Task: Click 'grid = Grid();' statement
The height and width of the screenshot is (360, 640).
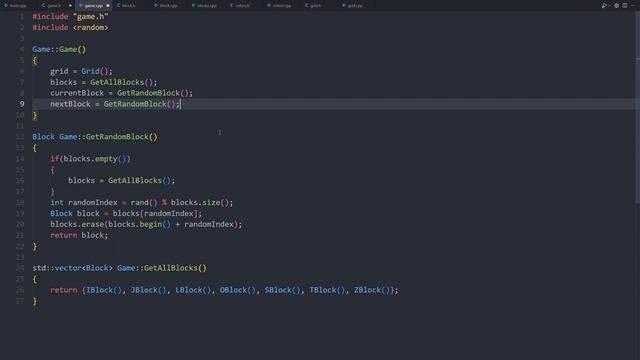Action: (x=81, y=71)
